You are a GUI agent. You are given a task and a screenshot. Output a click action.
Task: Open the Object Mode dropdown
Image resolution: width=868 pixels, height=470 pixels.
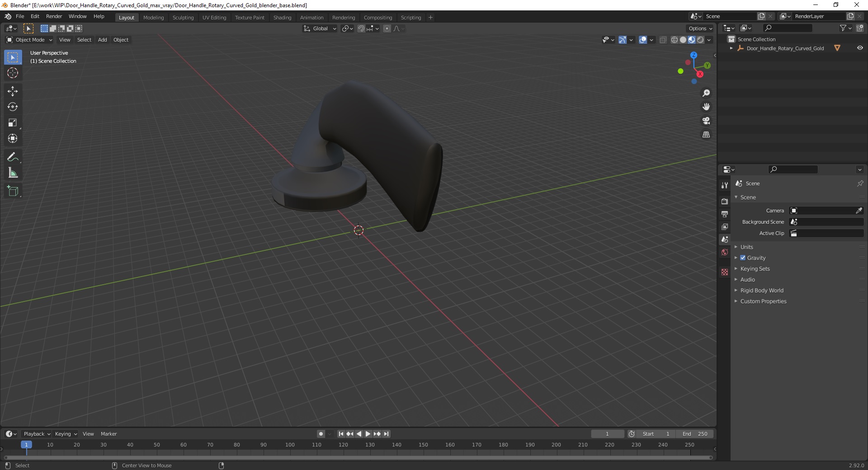click(x=29, y=40)
